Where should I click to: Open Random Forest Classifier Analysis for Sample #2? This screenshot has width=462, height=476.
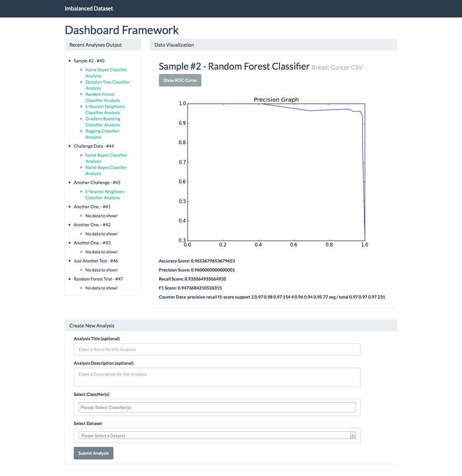[x=103, y=97]
